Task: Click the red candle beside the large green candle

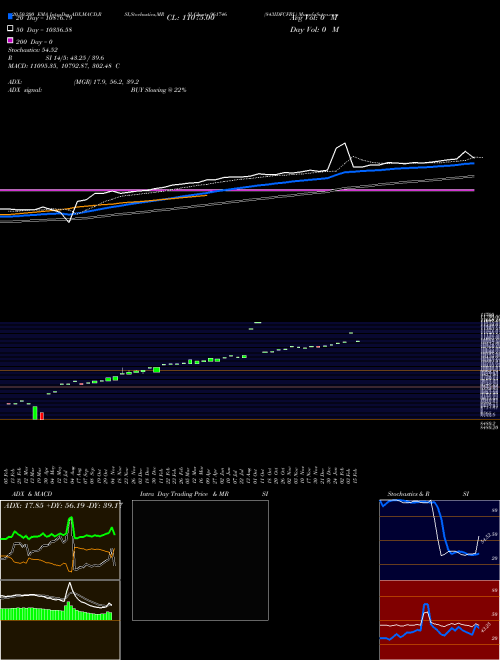Action: (42, 416)
